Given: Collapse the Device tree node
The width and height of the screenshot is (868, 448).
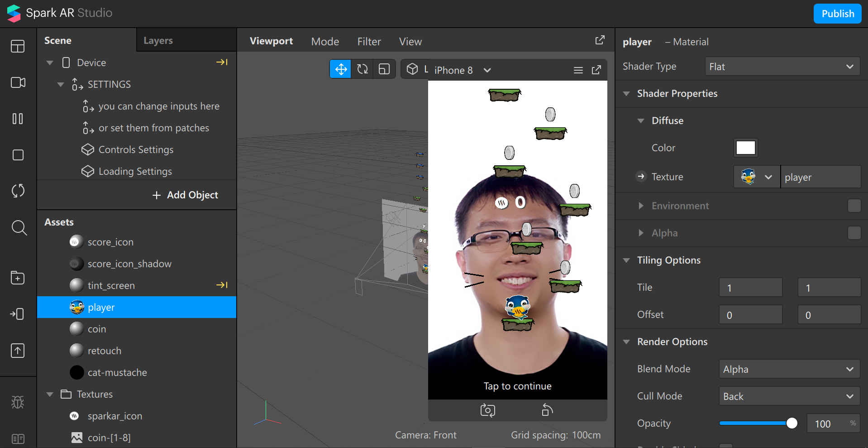Looking at the screenshot, I should pos(50,63).
